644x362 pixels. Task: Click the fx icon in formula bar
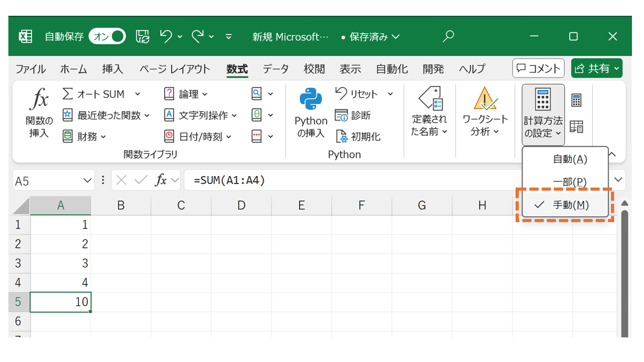click(x=161, y=180)
